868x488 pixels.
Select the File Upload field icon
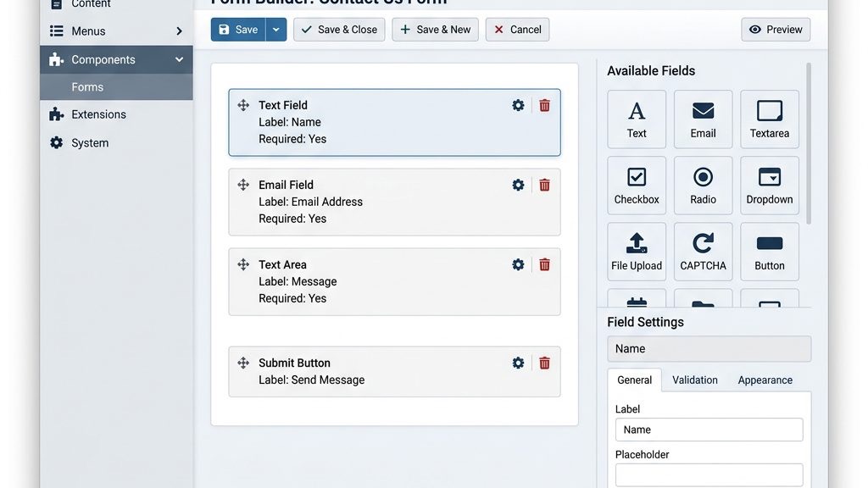(x=637, y=251)
